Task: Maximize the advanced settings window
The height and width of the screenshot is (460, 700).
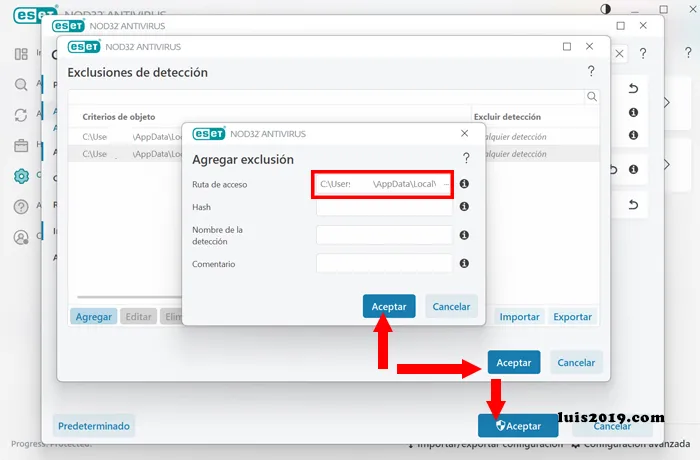Action: pyautogui.click(x=621, y=25)
